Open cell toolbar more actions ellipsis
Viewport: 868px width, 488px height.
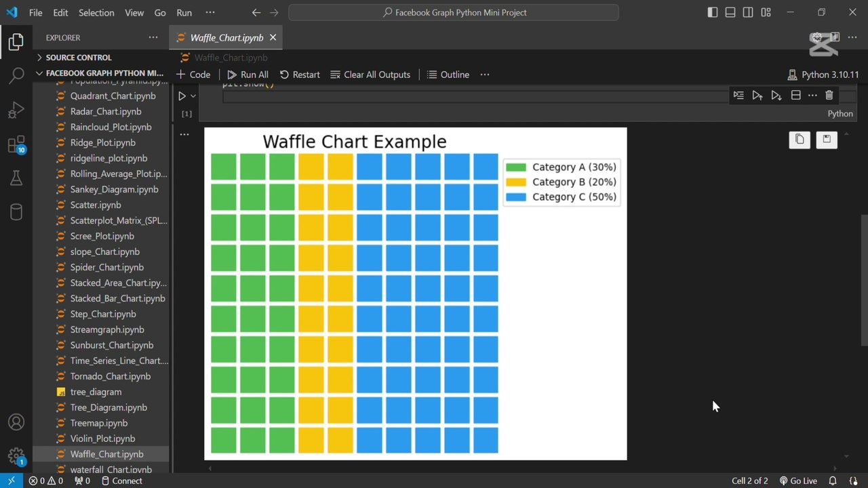pos(812,96)
